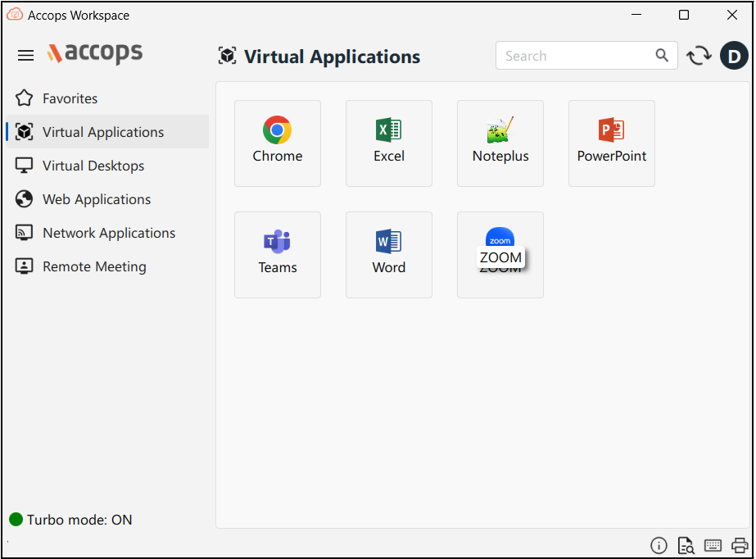
Task: Open Web Applications in the sidebar
Action: [x=108, y=199]
